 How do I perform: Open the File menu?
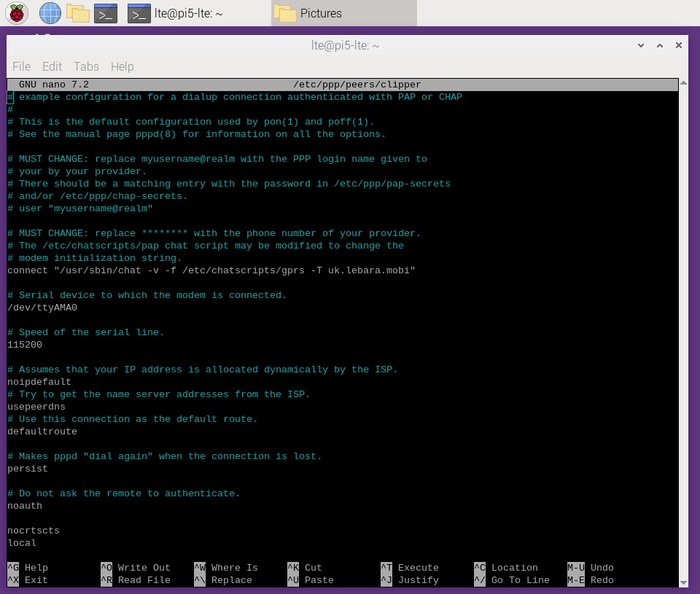point(22,66)
